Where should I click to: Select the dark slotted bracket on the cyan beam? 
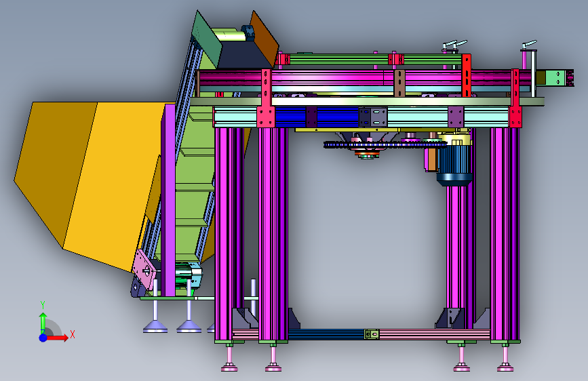click(373, 117)
